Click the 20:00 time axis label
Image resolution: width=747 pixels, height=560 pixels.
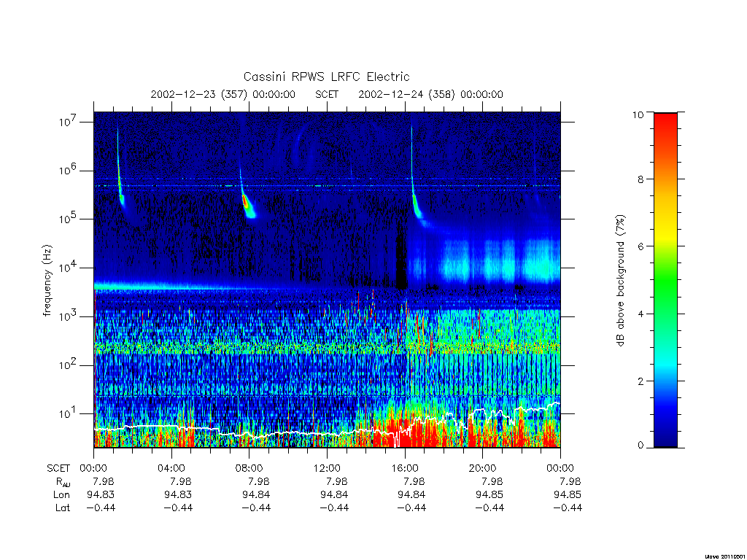click(x=483, y=468)
